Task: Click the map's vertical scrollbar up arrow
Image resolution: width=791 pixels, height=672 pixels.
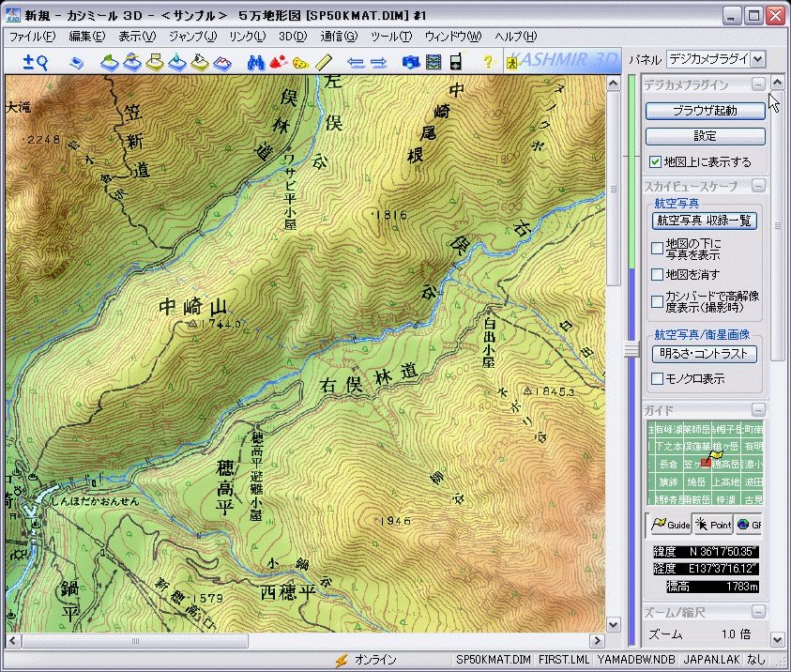Action: [614, 84]
